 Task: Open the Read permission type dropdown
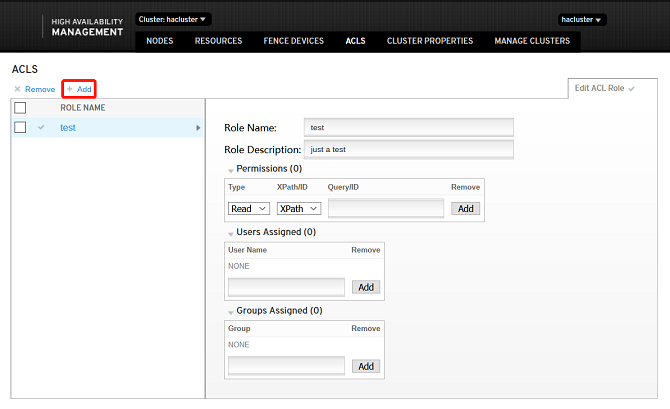click(249, 208)
